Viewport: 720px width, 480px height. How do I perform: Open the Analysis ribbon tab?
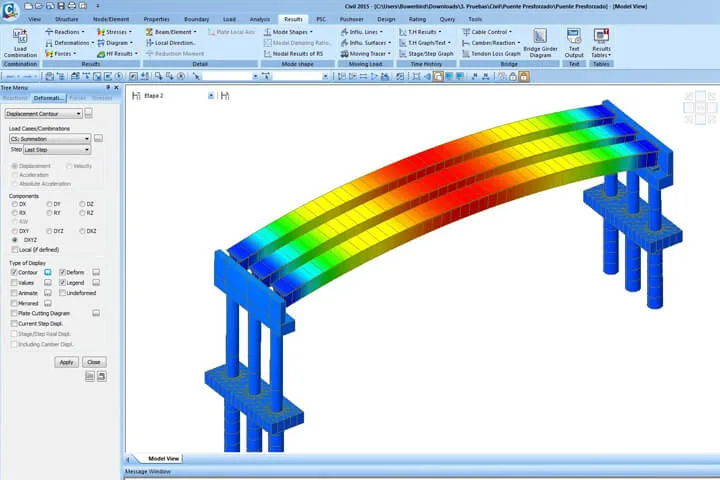pos(260,19)
